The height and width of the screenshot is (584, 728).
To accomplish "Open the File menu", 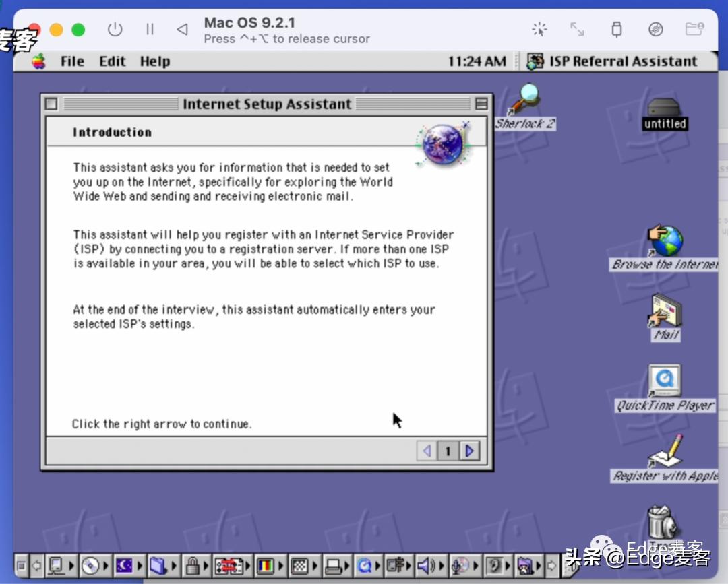I will pos(71,61).
